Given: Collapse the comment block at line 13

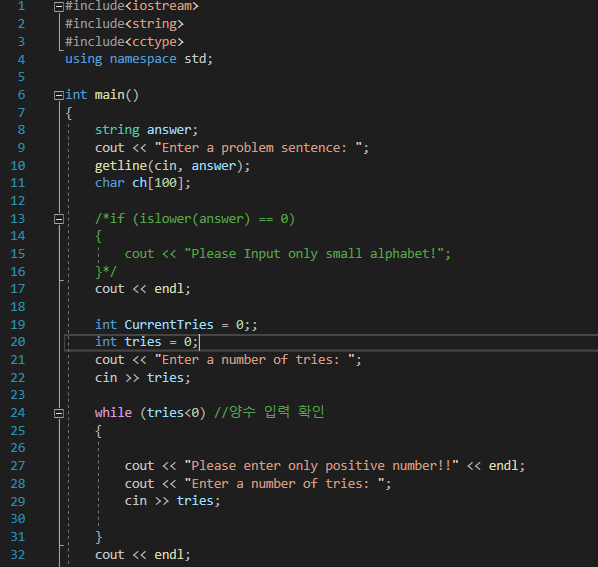Looking at the screenshot, I should tap(59, 219).
